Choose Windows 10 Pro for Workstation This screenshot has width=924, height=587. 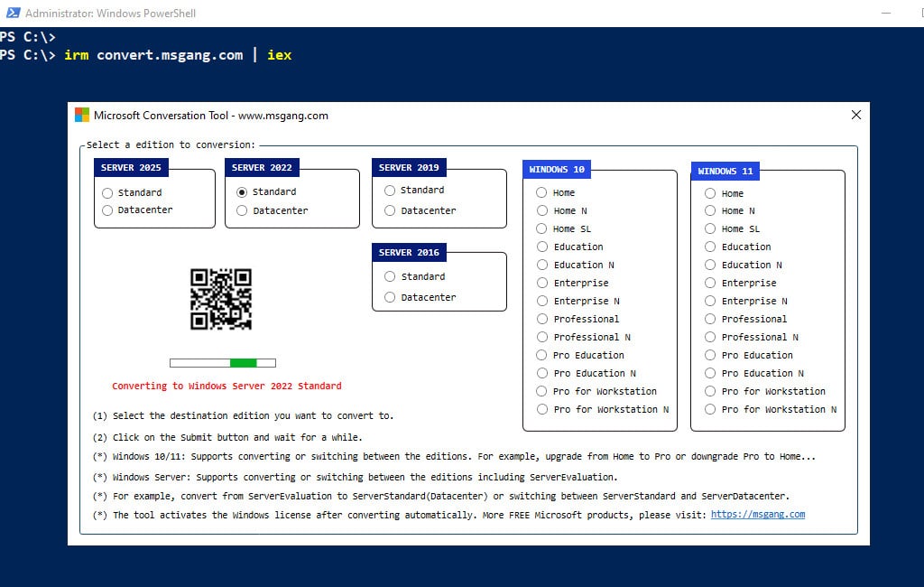point(541,391)
